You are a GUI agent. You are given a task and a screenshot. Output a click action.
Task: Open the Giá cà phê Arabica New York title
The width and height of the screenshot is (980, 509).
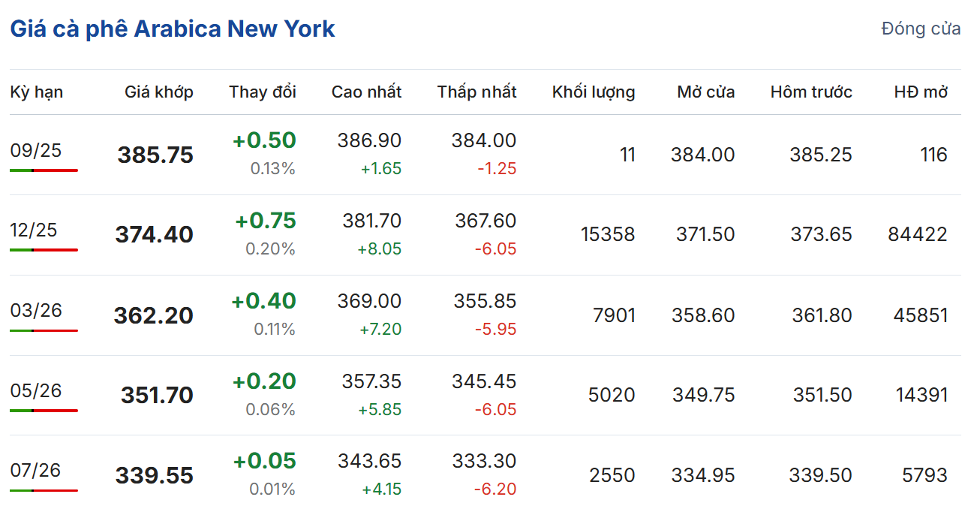(172, 29)
